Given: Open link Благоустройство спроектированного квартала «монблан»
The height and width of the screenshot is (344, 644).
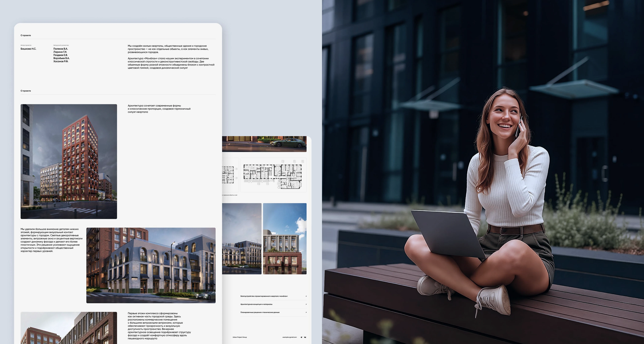Looking at the screenshot, I should click(264, 296).
